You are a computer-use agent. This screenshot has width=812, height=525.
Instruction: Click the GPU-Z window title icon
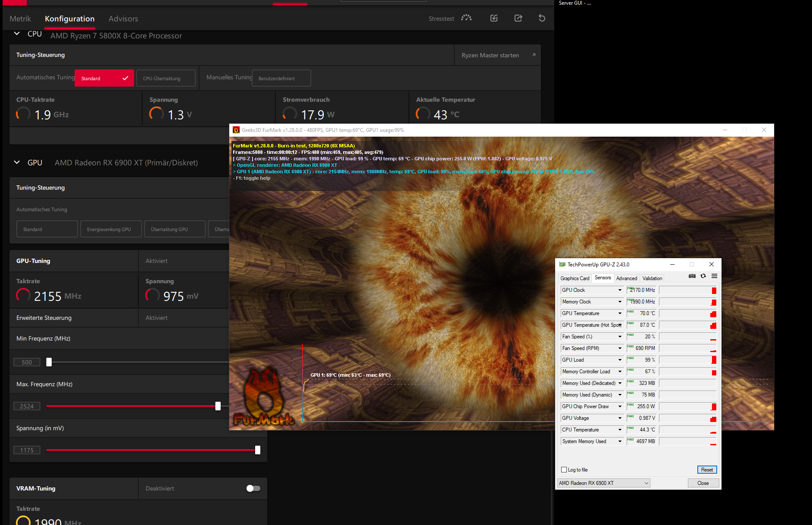tap(562, 264)
